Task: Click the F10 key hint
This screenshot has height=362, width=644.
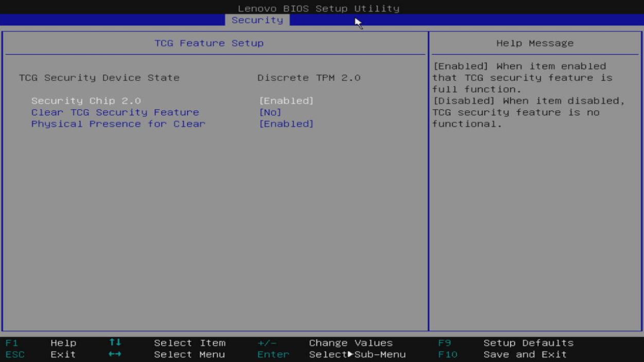Action: tap(448, 354)
